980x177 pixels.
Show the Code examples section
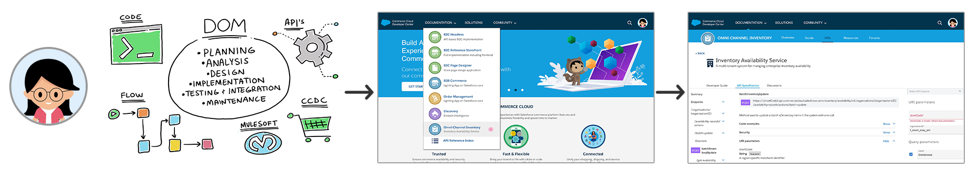(886, 124)
